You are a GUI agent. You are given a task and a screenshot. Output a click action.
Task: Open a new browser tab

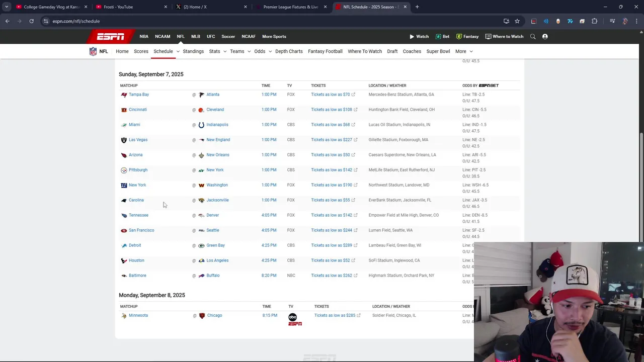[417, 7]
